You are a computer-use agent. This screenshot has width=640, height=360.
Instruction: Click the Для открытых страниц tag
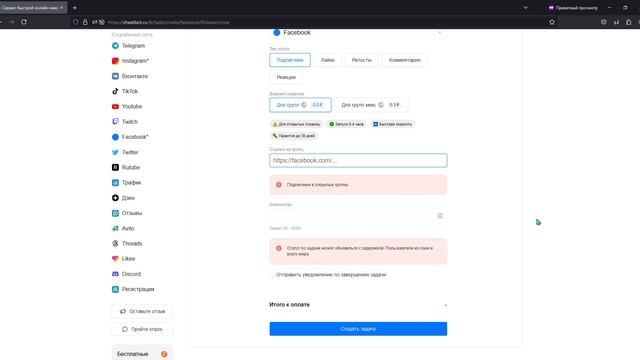coord(296,124)
